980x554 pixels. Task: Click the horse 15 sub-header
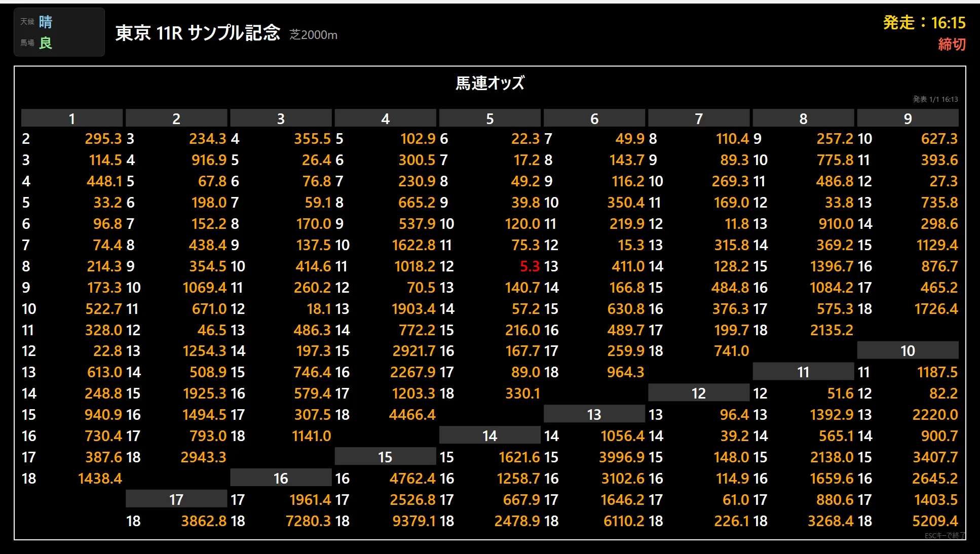385,457
